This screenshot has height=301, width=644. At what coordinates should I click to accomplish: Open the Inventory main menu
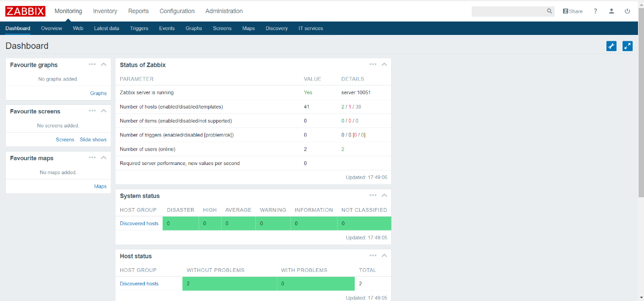tap(105, 11)
